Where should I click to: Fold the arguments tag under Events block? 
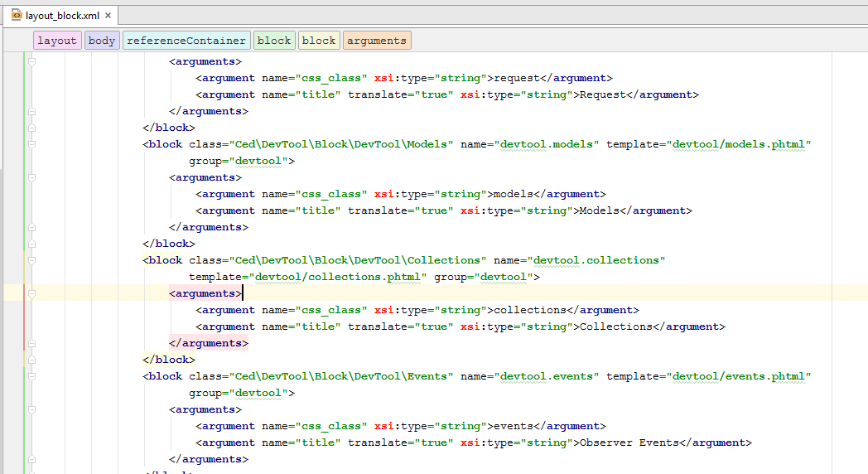(x=31, y=409)
